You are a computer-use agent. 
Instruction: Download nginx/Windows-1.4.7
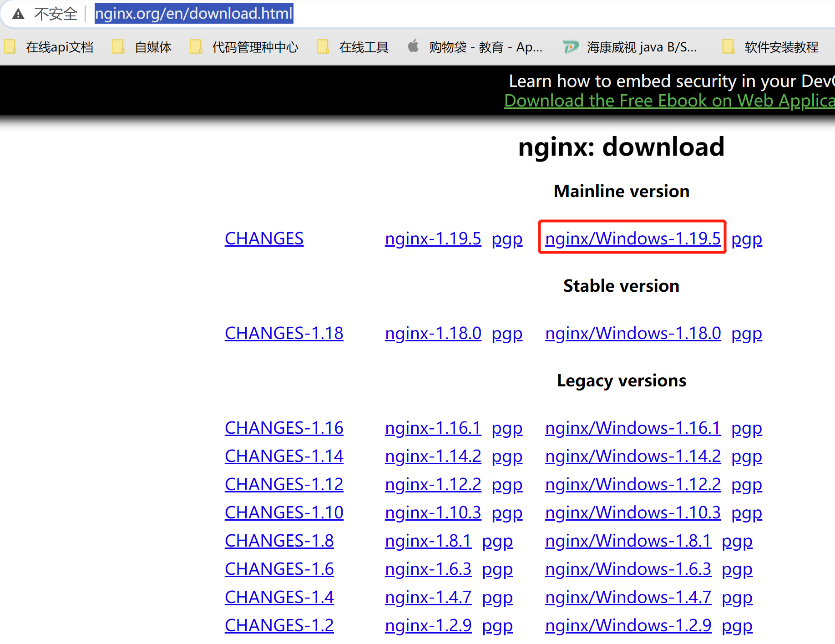click(628, 598)
